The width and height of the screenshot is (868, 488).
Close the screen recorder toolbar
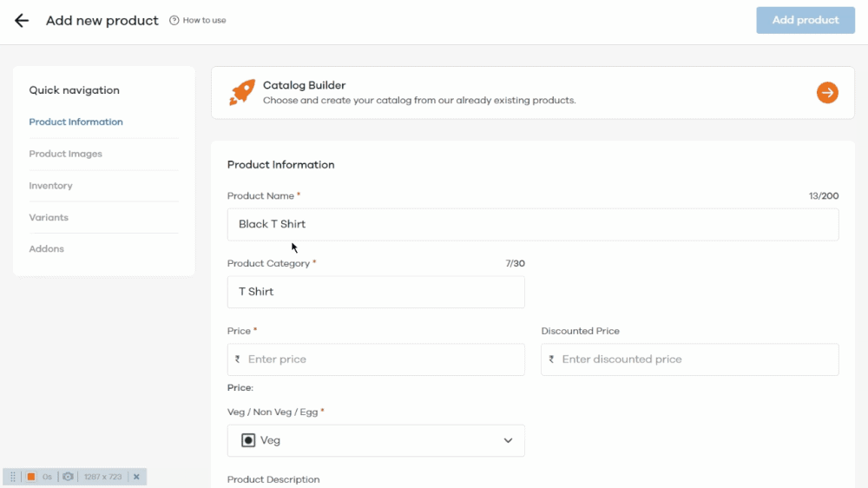(x=136, y=477)
